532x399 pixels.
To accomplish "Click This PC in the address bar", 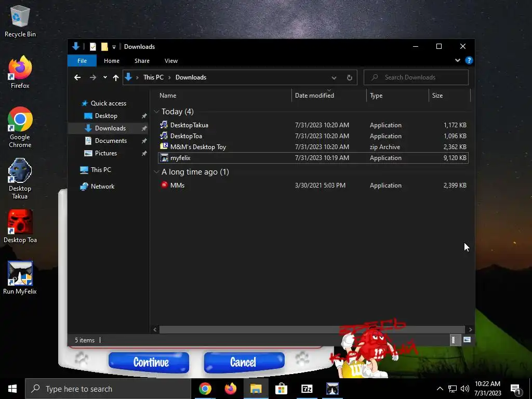I will point(153,77).
